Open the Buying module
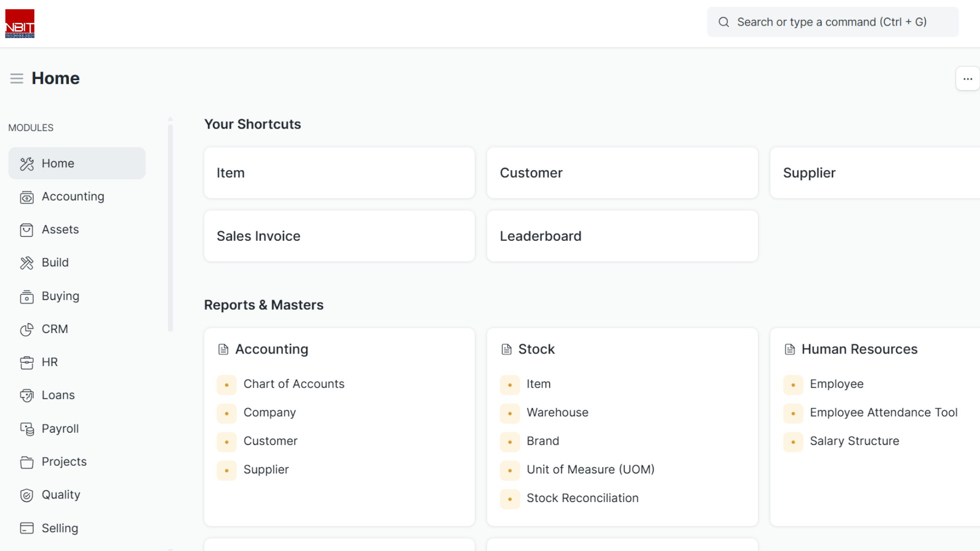 click(60, 296)
